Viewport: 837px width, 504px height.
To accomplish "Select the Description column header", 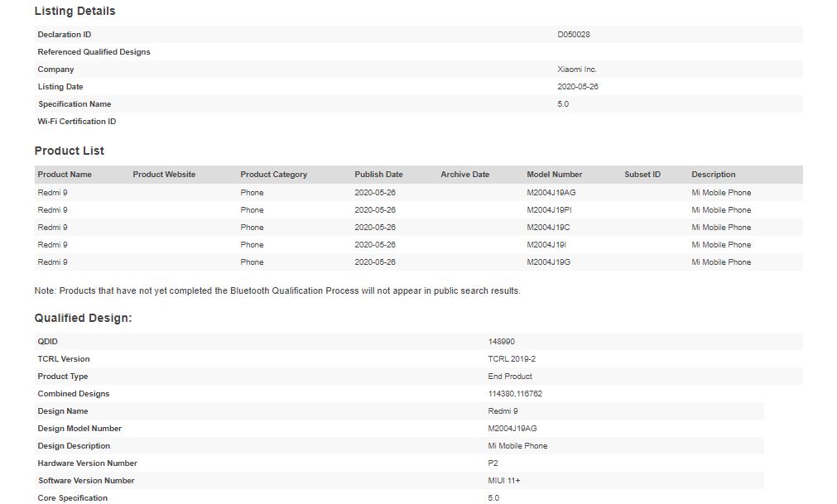I will 713,175.
